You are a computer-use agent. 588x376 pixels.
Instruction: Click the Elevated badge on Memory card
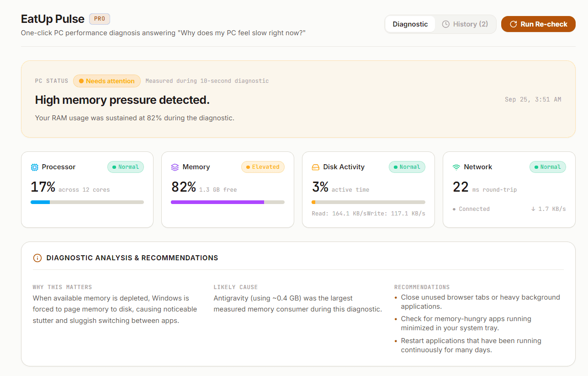[263, 167]
